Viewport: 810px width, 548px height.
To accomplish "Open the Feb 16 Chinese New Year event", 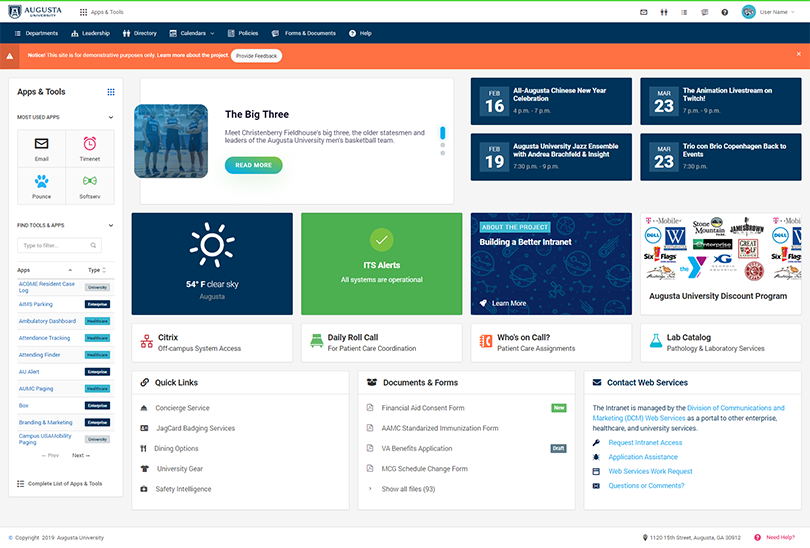I will coord(551,101).
